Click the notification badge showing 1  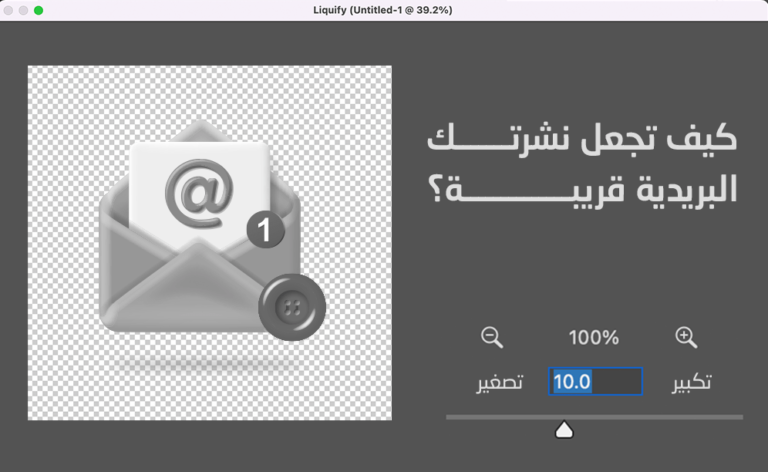click(x=265, y=231)
